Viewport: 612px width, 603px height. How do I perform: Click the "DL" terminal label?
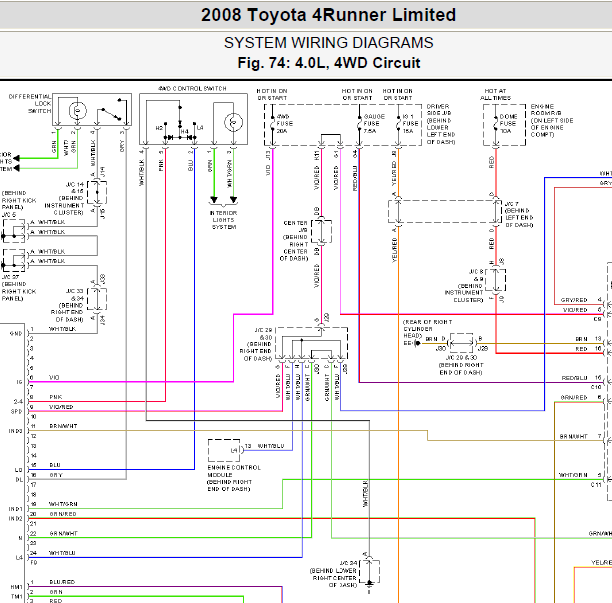point(19,480)
